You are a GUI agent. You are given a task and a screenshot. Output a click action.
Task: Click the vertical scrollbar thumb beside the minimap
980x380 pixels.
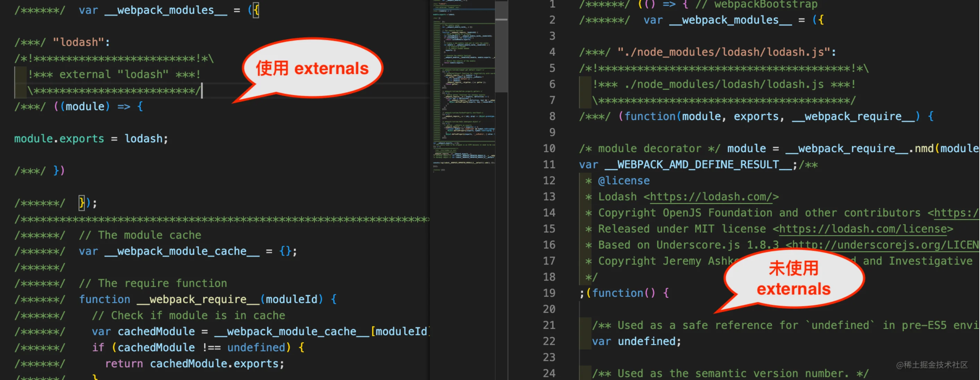click(501, 46)
